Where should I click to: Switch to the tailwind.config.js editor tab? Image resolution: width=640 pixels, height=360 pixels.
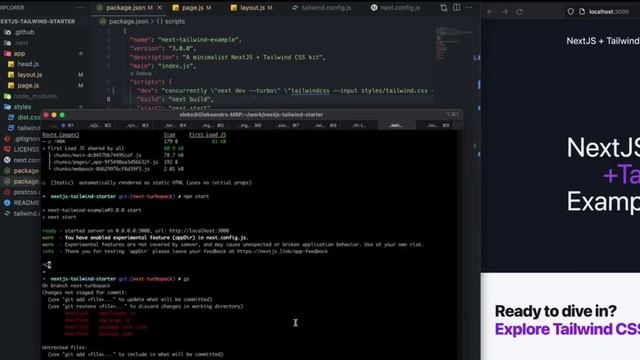pyautogui.click(x=321, y=8)
